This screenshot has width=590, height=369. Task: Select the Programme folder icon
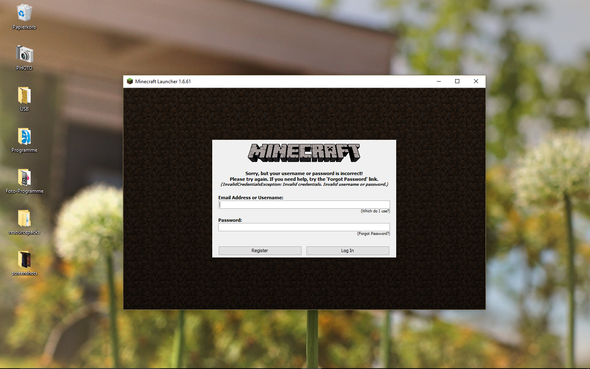point(24,140)
